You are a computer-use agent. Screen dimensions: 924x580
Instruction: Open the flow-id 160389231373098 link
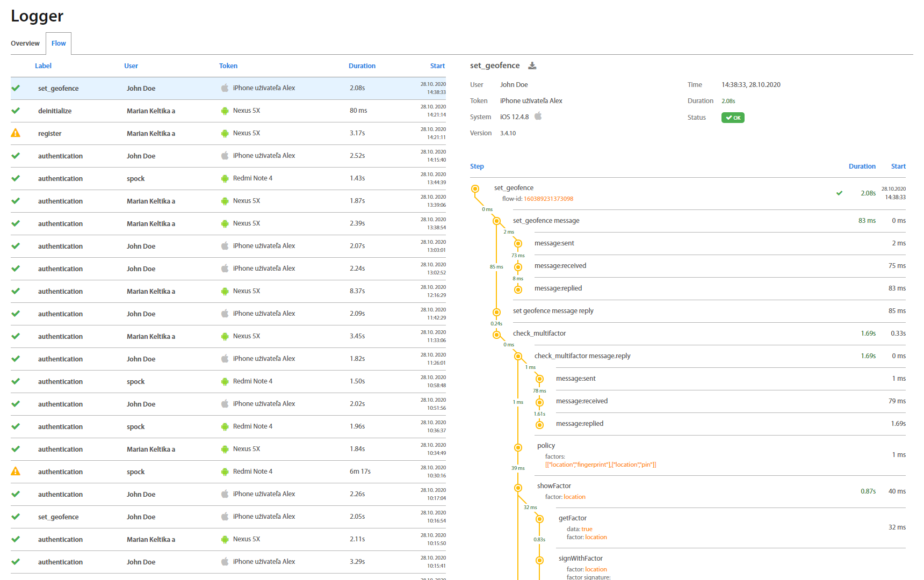548,199
